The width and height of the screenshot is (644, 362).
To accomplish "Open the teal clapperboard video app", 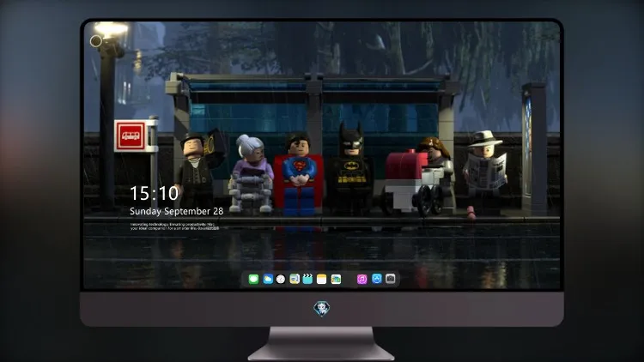I will [x=307, y=279].
